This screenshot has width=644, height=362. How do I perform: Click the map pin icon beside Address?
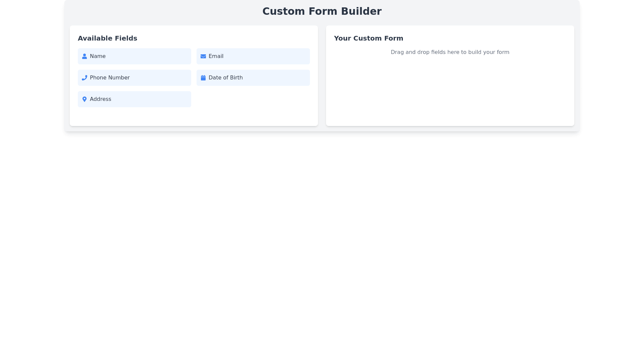tap(84, 99)
